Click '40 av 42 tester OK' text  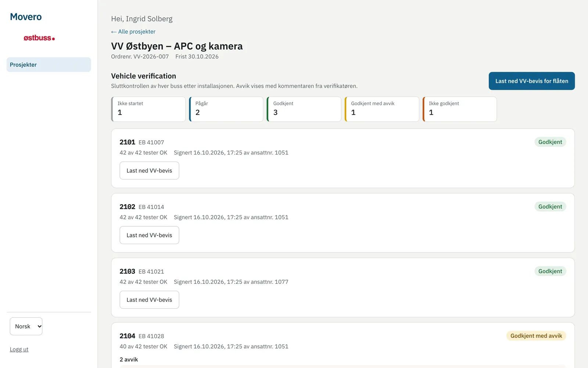(143, 347)
